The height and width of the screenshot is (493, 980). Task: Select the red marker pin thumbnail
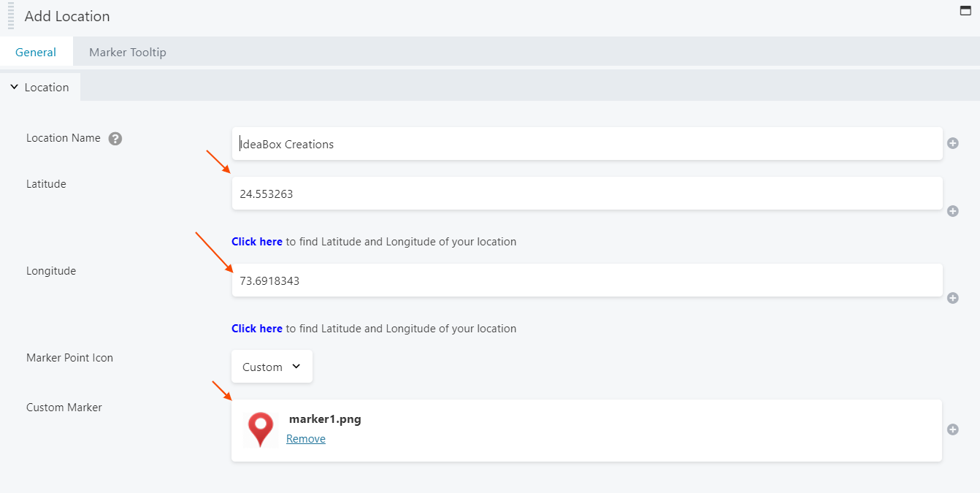coord(261,429)
